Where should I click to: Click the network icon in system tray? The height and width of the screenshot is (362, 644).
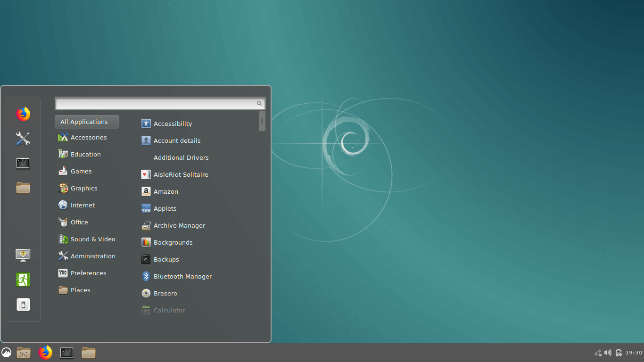tap(598, 353)
